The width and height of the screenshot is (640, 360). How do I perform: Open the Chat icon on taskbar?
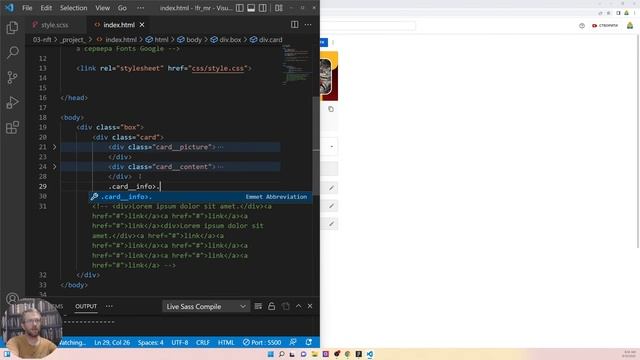(x=303, y=354)
